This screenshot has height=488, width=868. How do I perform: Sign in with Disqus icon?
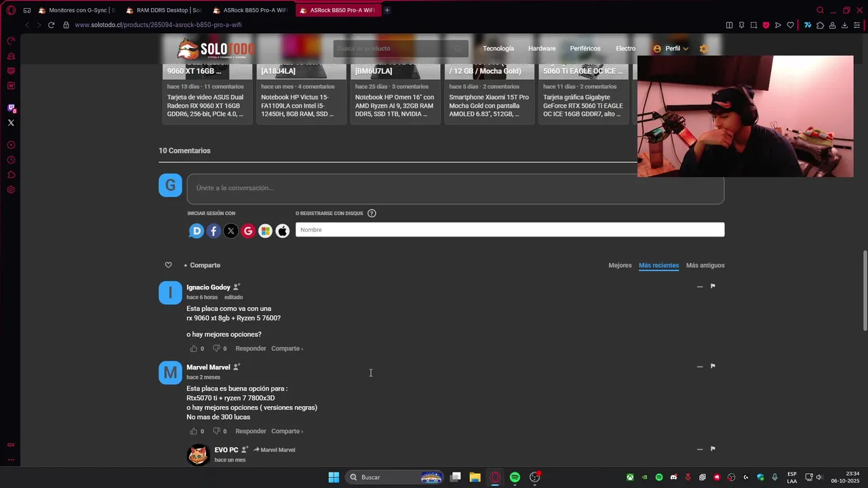196,231
